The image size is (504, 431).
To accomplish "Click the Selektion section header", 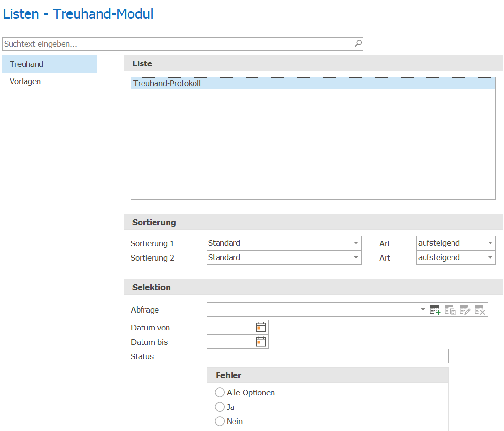I will click(313, 287).
